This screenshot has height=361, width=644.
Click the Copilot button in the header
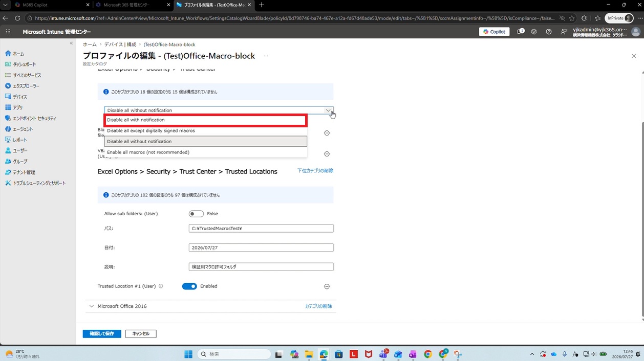(495, 32)
